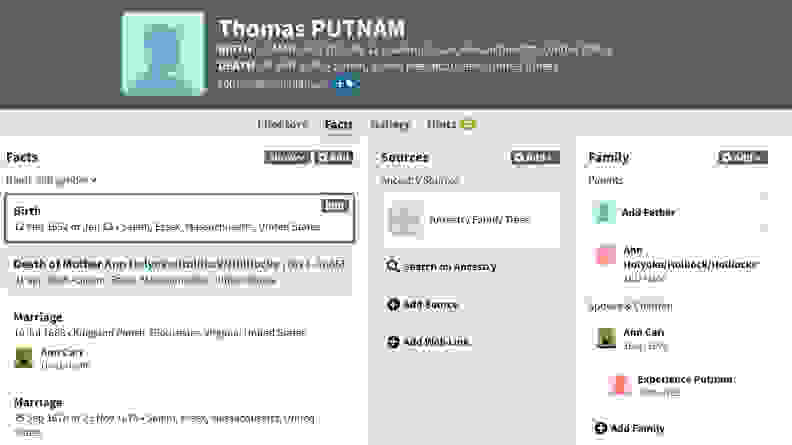Click Experience Putnam's pink avatar icon
Image resolution: width=792 pixels, height=445 pixels.
[x=619, y=385]
